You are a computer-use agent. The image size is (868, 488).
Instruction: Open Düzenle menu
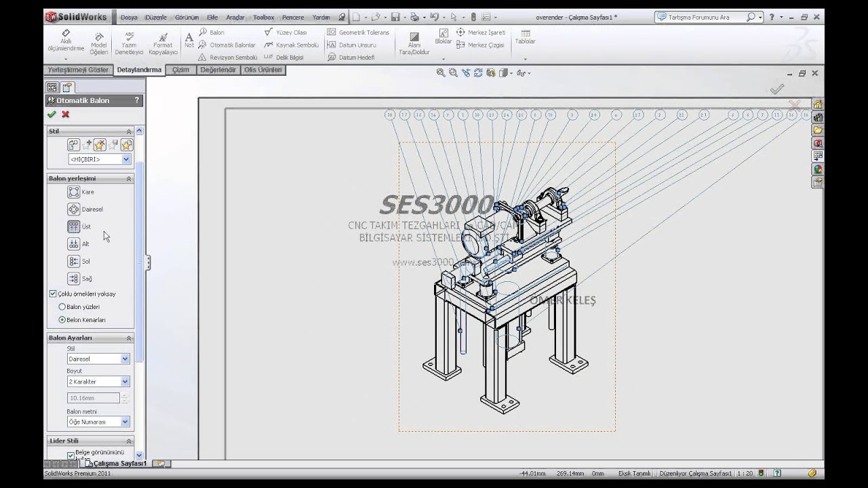155,17
